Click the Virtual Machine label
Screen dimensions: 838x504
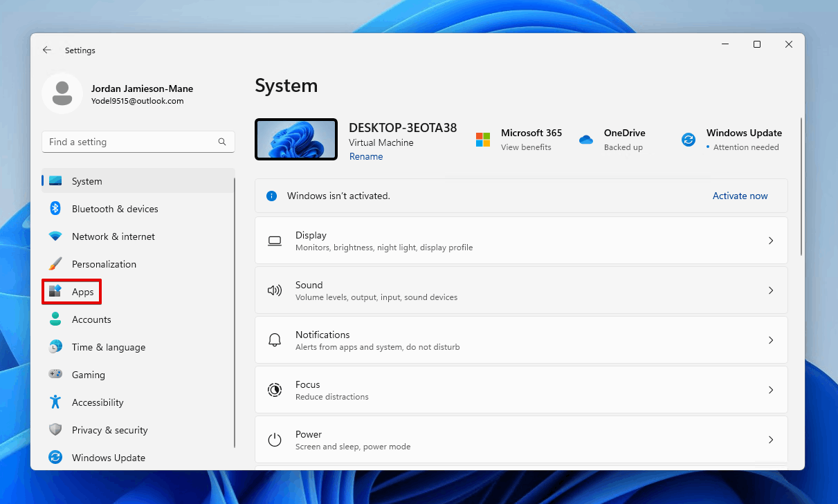pos(381,142)
